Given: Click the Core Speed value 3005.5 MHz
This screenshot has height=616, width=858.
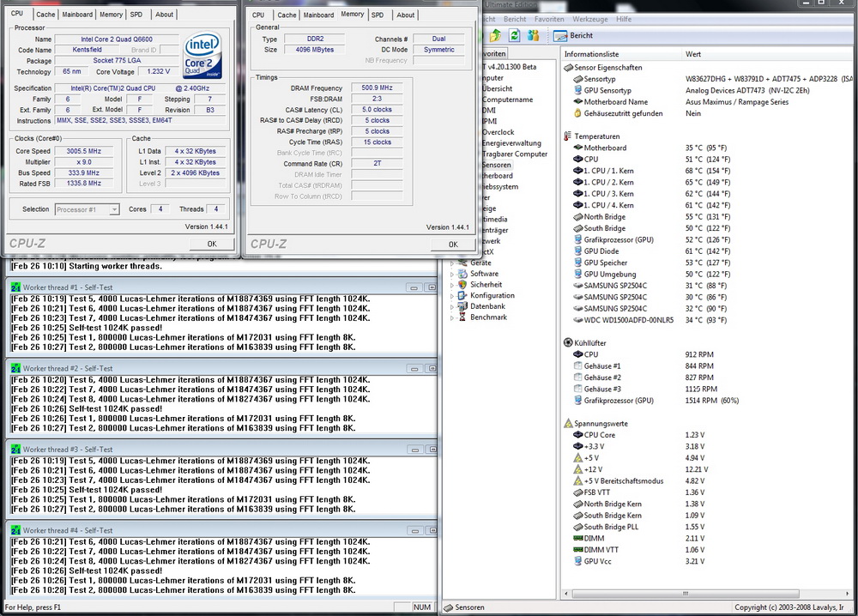Looking at the screenshot, I should (x=84, y=151).
